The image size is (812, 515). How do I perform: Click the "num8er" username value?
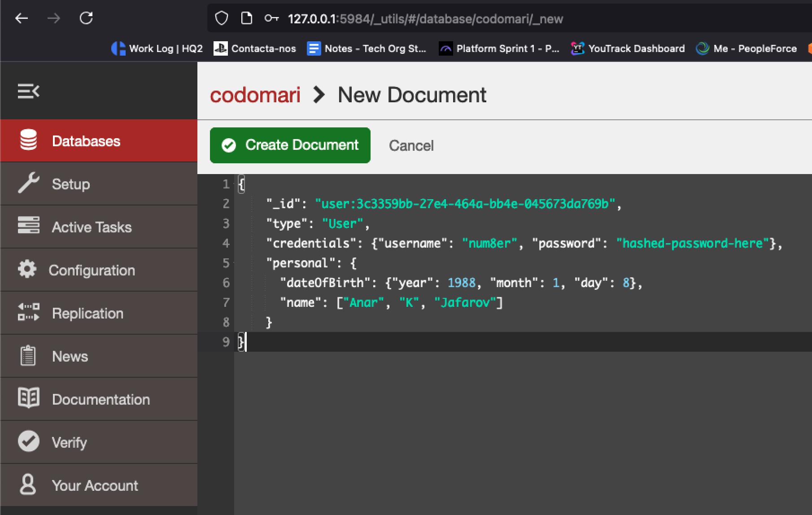[489, 243]
